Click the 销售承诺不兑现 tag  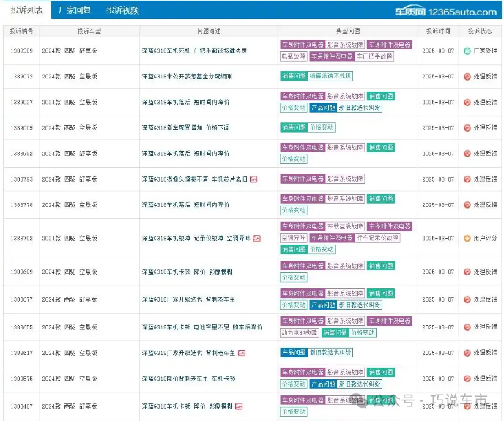coord(330,76)
